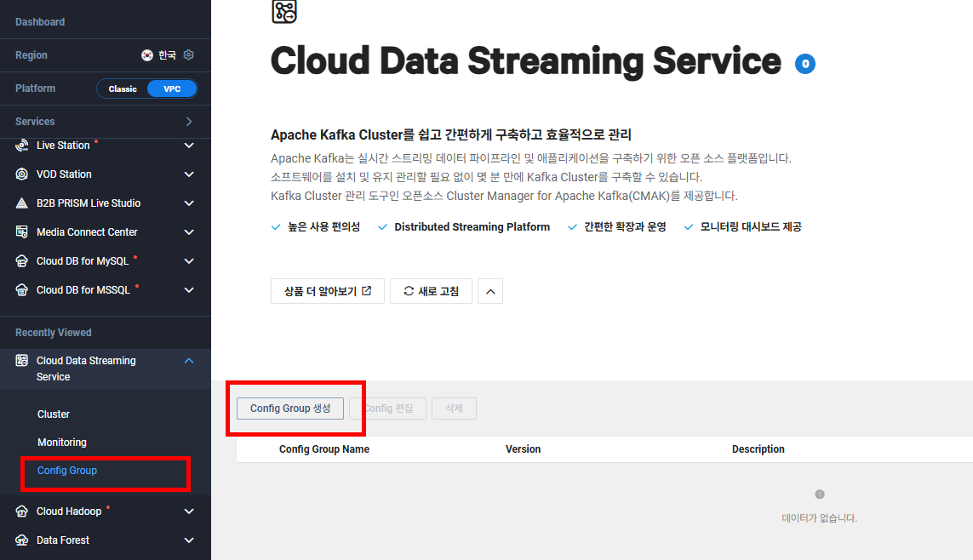Expand the VOD Station submenu
This screenshot has width=973, height=560.
pos(189,174)
